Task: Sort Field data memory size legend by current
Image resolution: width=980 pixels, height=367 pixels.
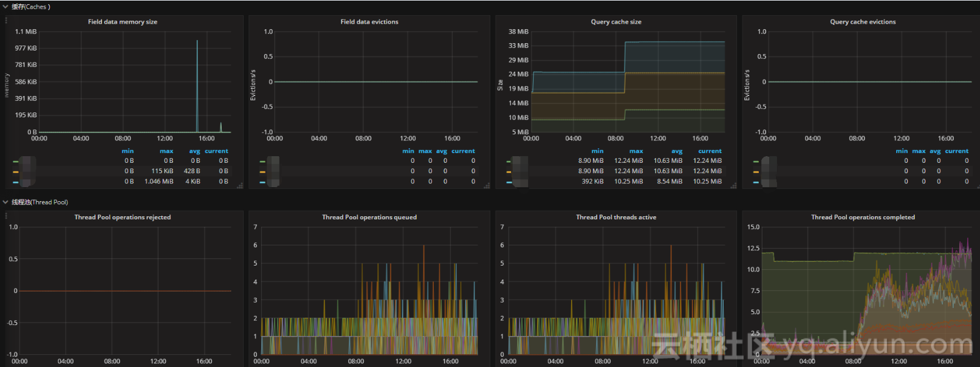Action: pos(216,151)
